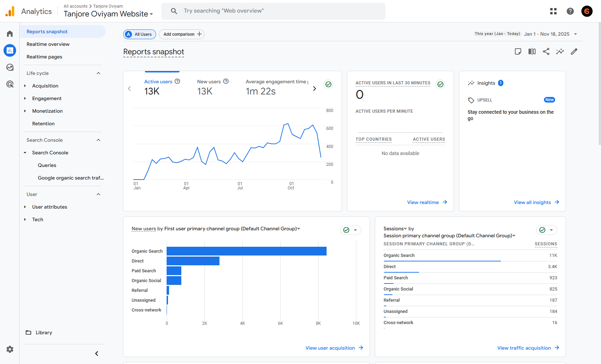The height and width of the screenshot is (364, 601).
Task: Open the Google apps grid icon
Action: 553,11
